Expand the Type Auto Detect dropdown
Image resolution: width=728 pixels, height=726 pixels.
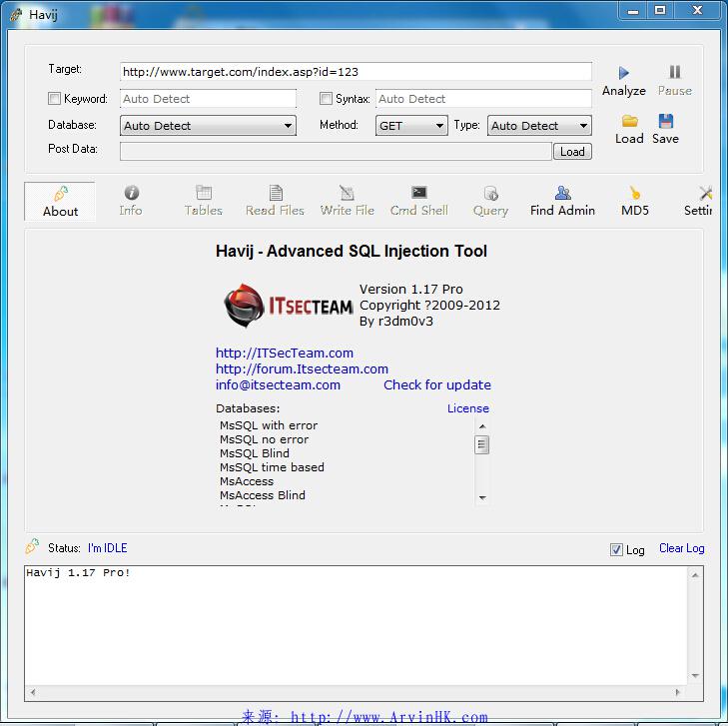click(539, 126)
